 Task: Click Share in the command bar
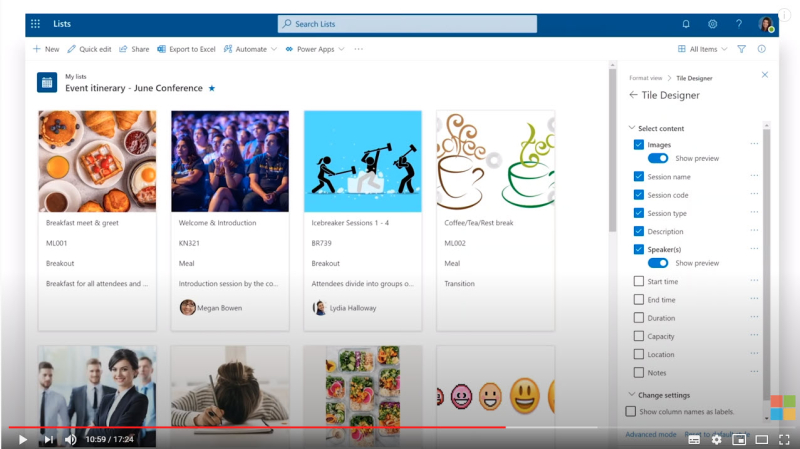pos(134,49)
